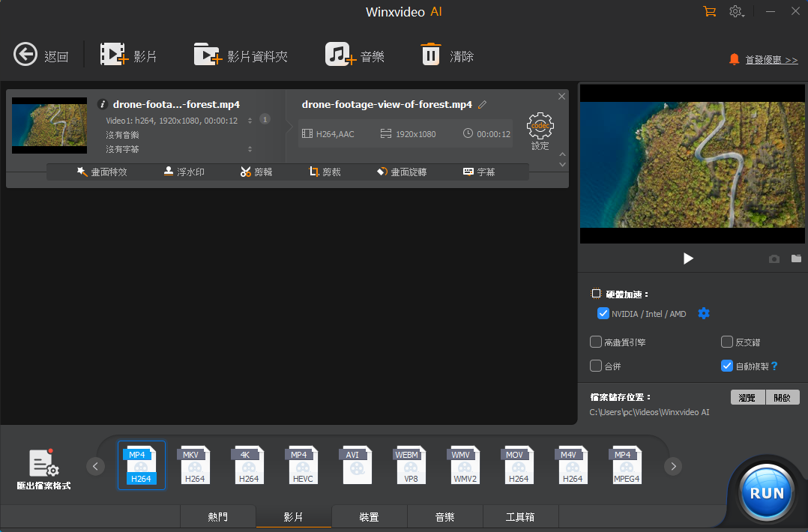Select the 剪裁 crop tool
Screen dimensions: 808x532
click(325, 171)
